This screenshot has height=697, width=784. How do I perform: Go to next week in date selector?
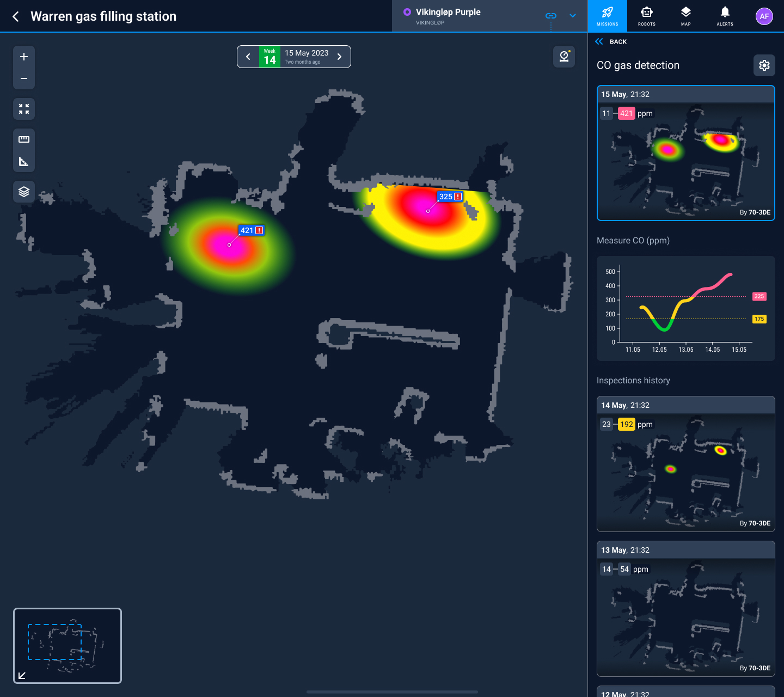coord(340,57)
